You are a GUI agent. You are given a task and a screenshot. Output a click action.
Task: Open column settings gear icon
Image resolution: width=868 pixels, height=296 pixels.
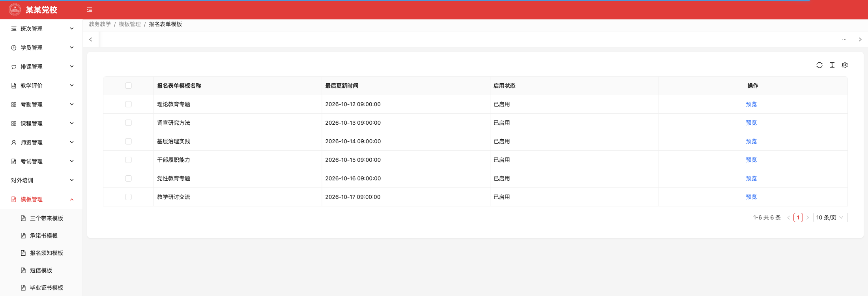[x=845, y=65]
